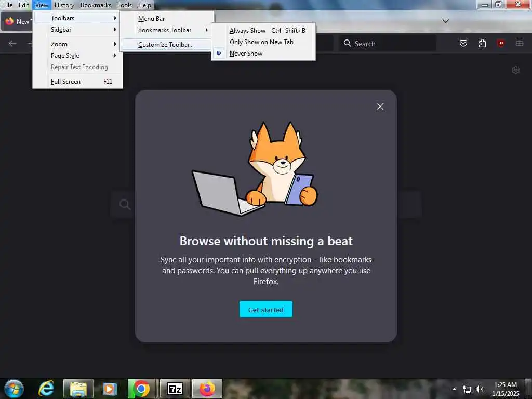Click the page search magnifier icon
This screenshot has width=532, height=399.
pos(125,204)
